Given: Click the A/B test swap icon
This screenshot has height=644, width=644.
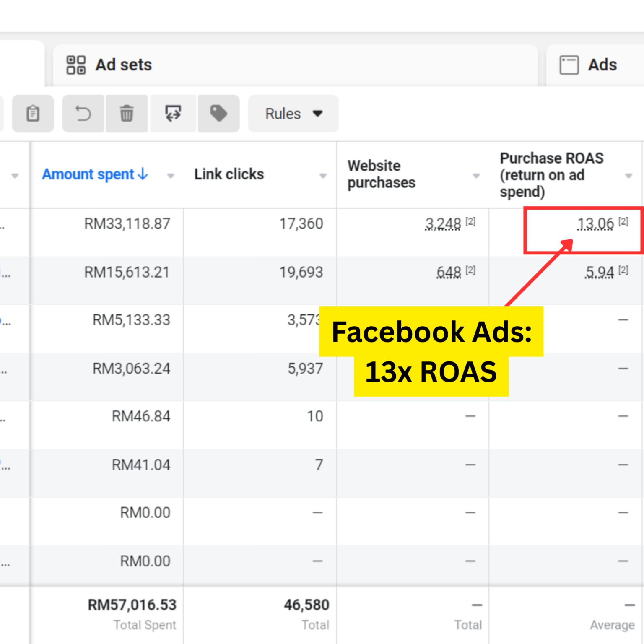Looking at the screenshot, I should tap(173, 114).
